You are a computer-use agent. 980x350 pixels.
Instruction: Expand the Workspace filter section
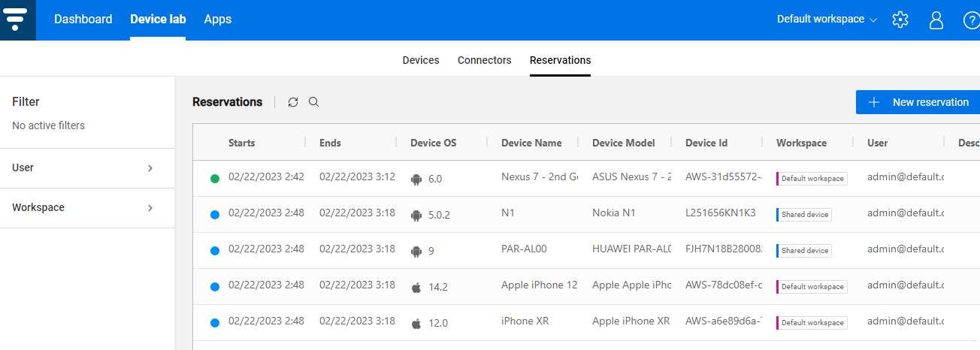[x=87, y=208]
